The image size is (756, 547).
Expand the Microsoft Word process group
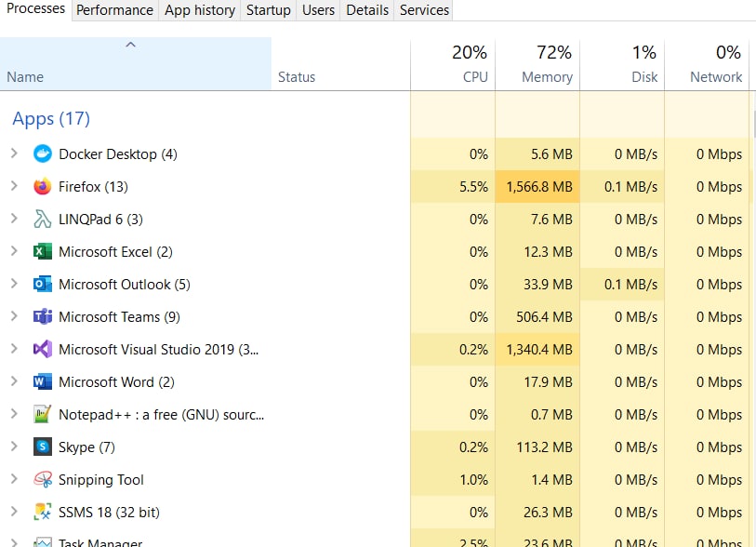click(x=14, y=381)
